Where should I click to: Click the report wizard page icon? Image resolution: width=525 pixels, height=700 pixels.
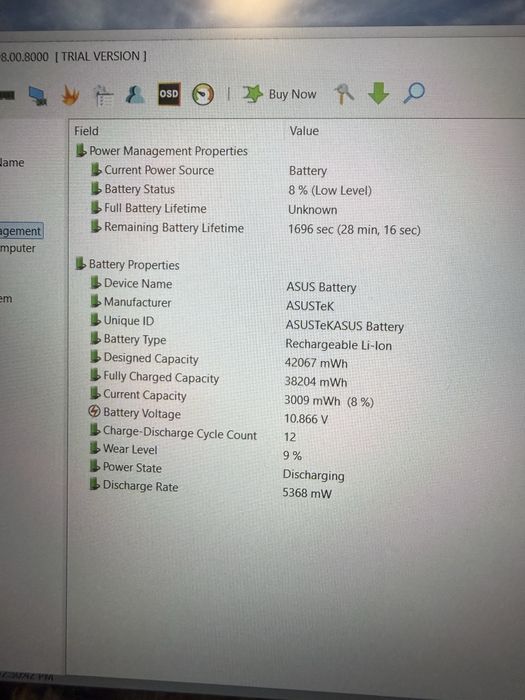(x=104, y=95)
